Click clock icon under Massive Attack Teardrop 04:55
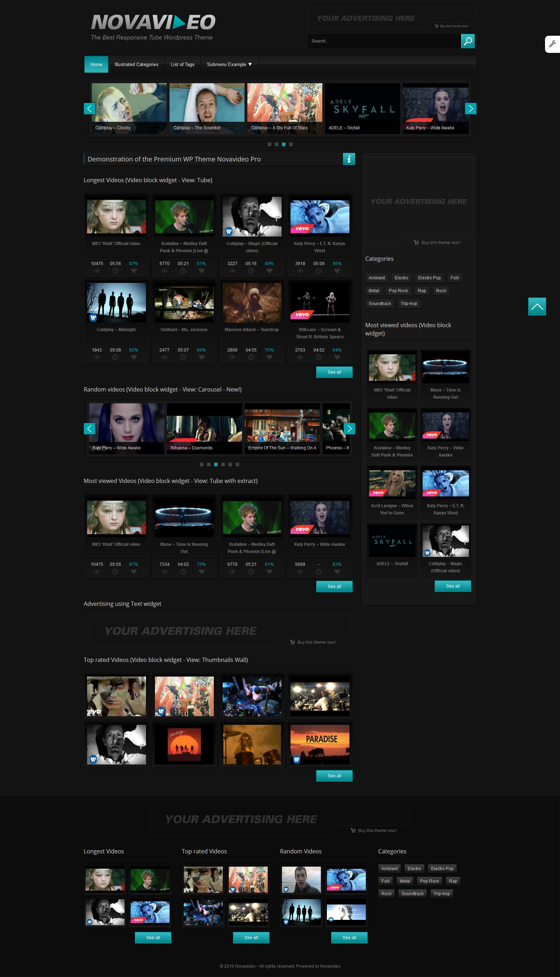Screen dimensions: 560x977 tap(251, 357)
